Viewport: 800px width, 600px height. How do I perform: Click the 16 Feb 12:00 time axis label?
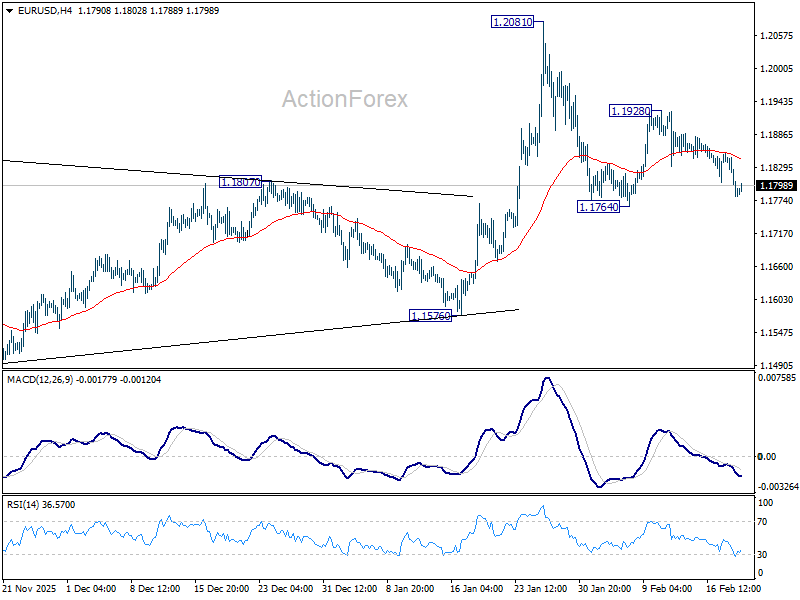[733, 589]
